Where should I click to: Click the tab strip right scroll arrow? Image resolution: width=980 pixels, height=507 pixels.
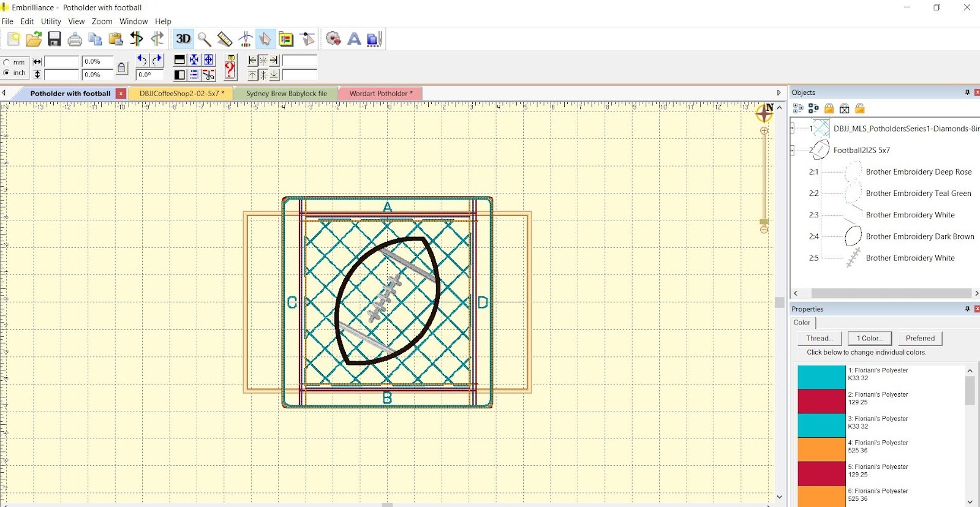click(x=778, y=93)
